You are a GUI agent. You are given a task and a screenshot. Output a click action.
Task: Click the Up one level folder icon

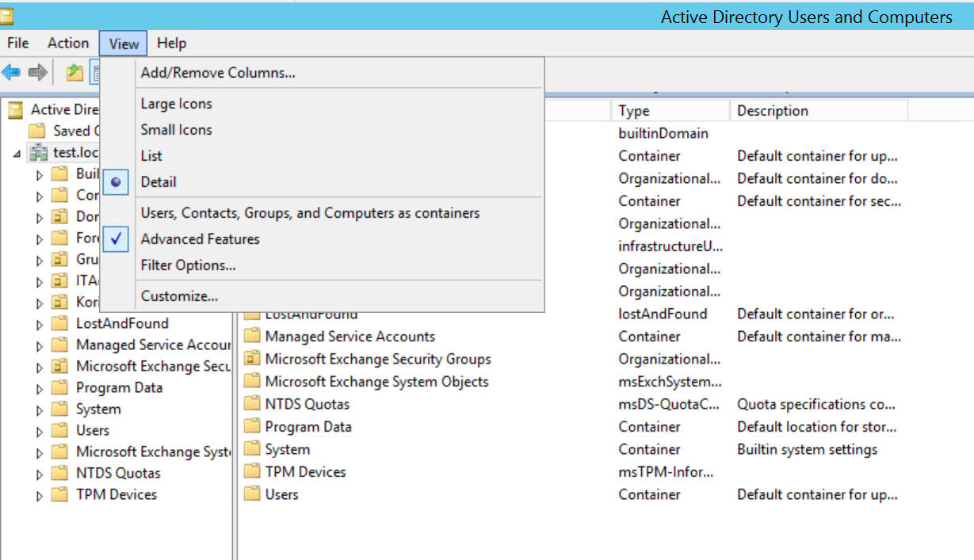coord(74,73)
